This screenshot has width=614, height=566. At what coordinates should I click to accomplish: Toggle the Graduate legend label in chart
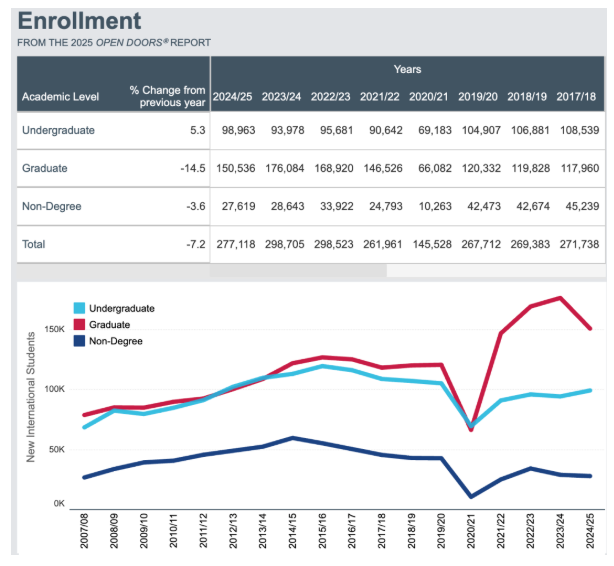[x=111, y=325]
